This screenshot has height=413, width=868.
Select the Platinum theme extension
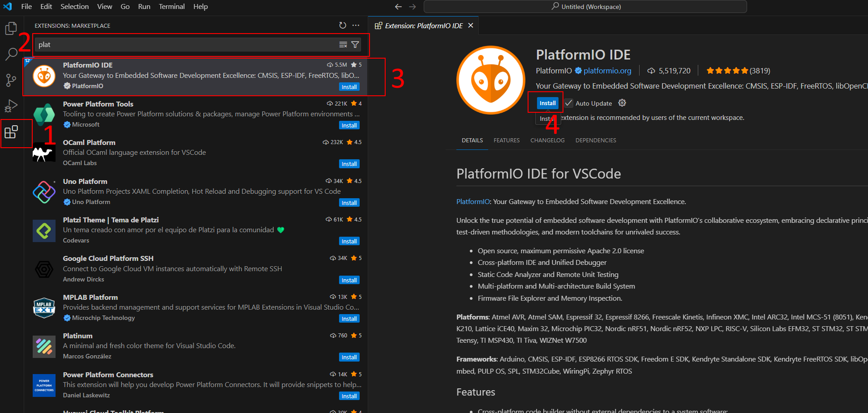[196, 346]
